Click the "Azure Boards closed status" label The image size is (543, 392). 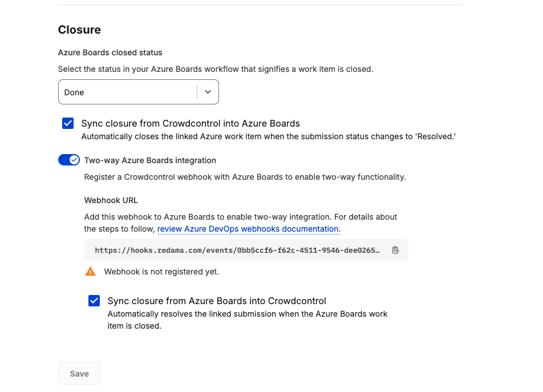110,52
